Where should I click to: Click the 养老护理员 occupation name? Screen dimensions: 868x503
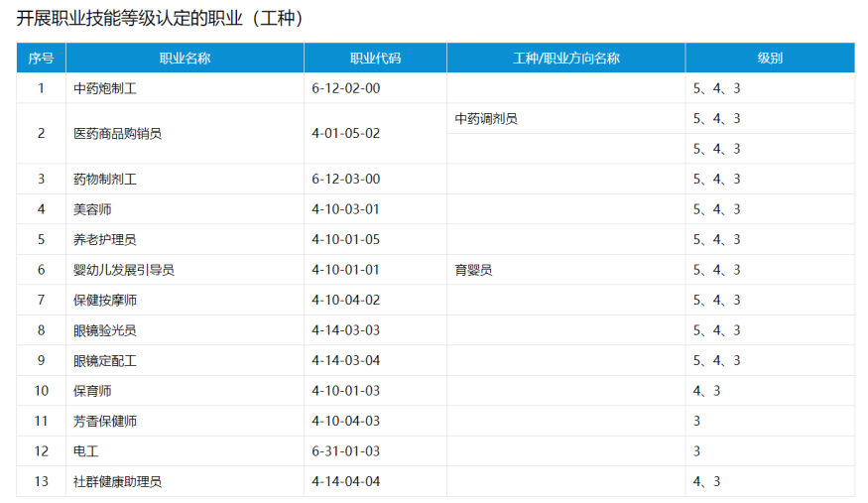(105, 239)
